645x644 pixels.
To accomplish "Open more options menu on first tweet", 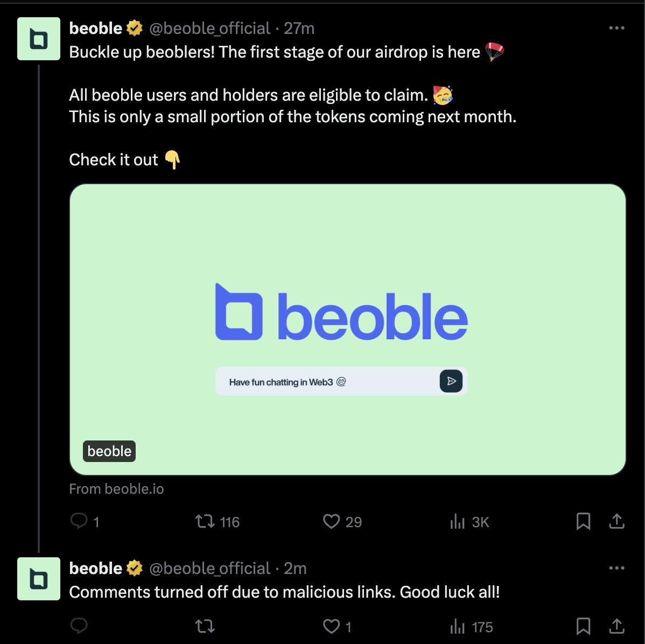I will coord(616,28).
